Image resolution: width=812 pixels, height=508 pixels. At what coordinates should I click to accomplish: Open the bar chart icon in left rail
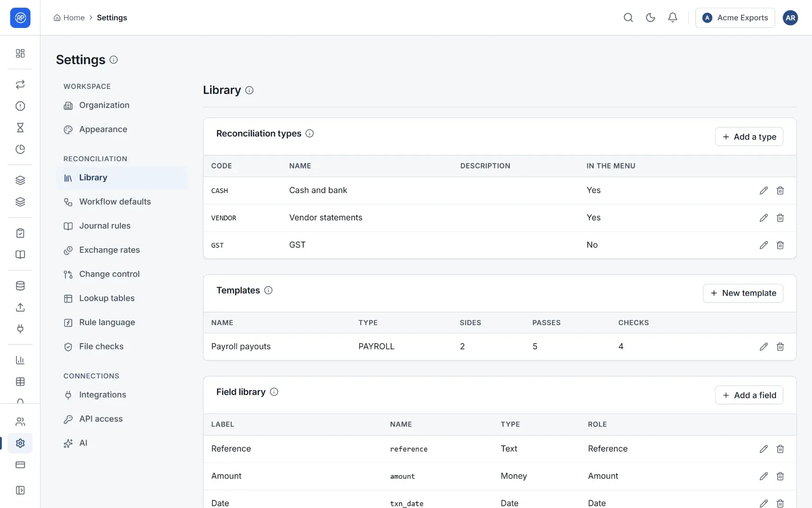[20, 360]
